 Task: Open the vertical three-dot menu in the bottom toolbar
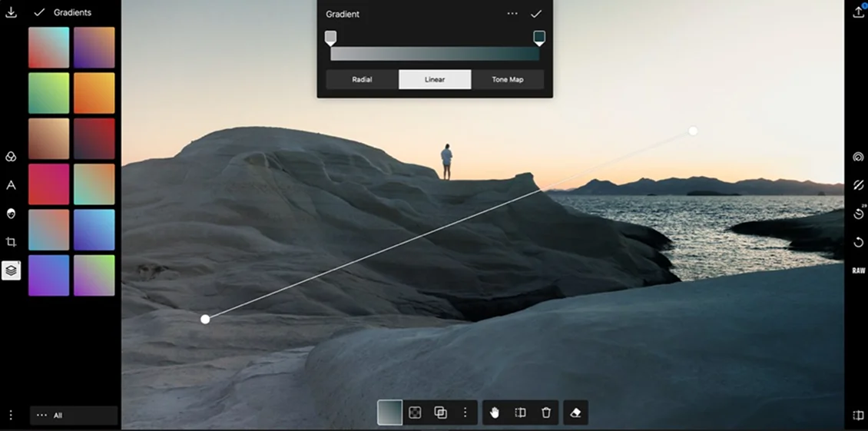(465, 413)
